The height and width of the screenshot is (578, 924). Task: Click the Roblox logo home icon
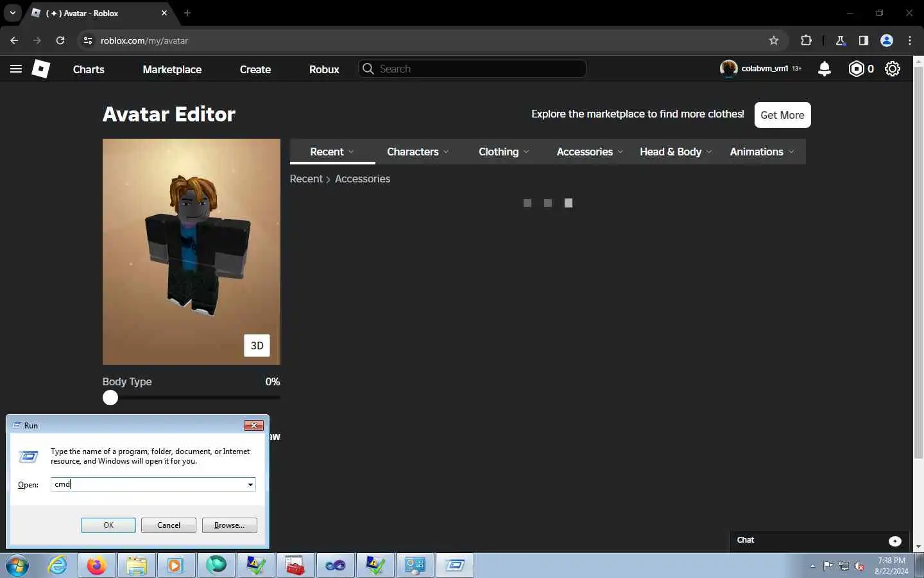tap(41, 69)
